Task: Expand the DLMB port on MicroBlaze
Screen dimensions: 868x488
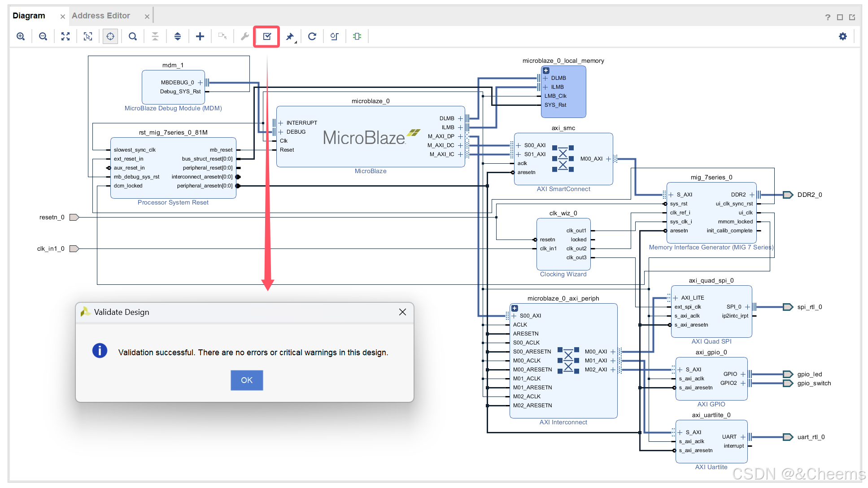Action: [460, 118]
